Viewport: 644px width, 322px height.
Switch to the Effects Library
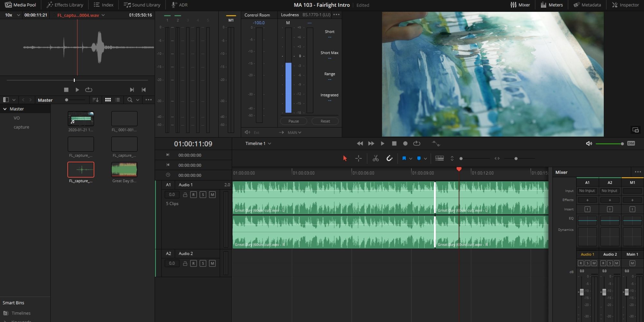click(x=64, y=5)
